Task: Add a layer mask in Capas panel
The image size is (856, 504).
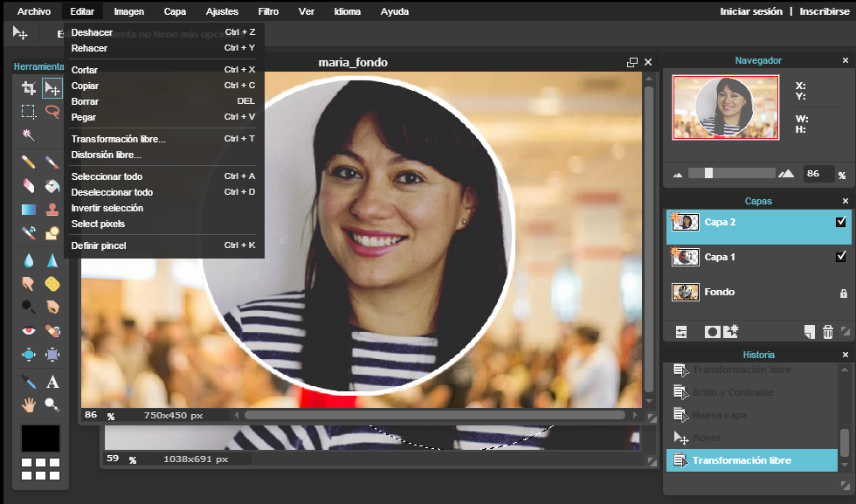Action: pyautogui.click(x=712, y=331)
